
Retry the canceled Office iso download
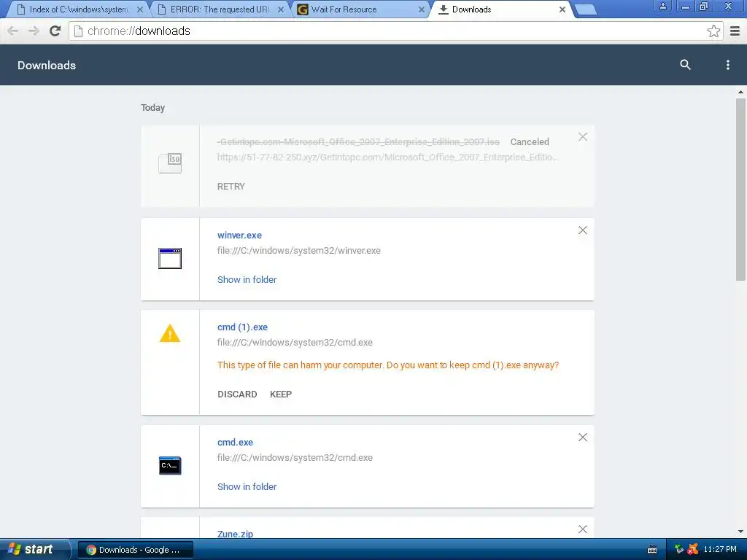(x=231, y=187)
